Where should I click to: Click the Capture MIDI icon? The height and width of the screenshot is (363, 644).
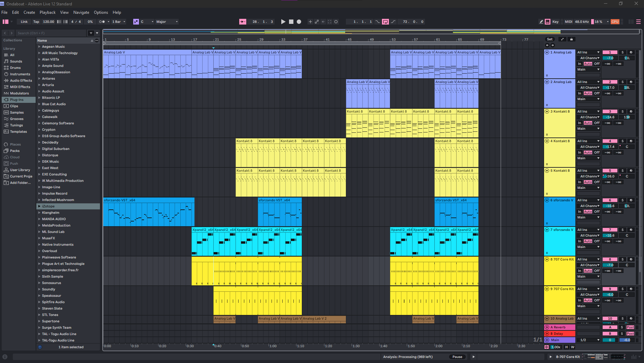[x=329, y=22]
